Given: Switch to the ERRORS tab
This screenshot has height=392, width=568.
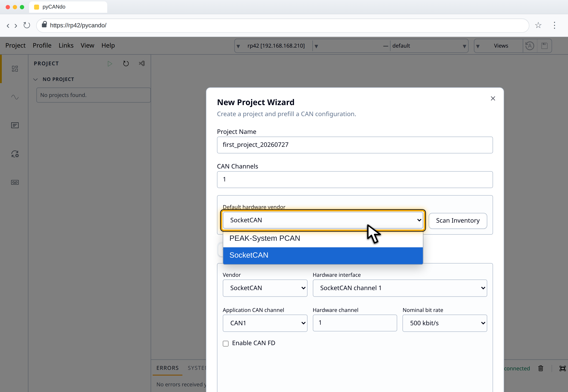Looking at the screenshot, I should (168, 368).
